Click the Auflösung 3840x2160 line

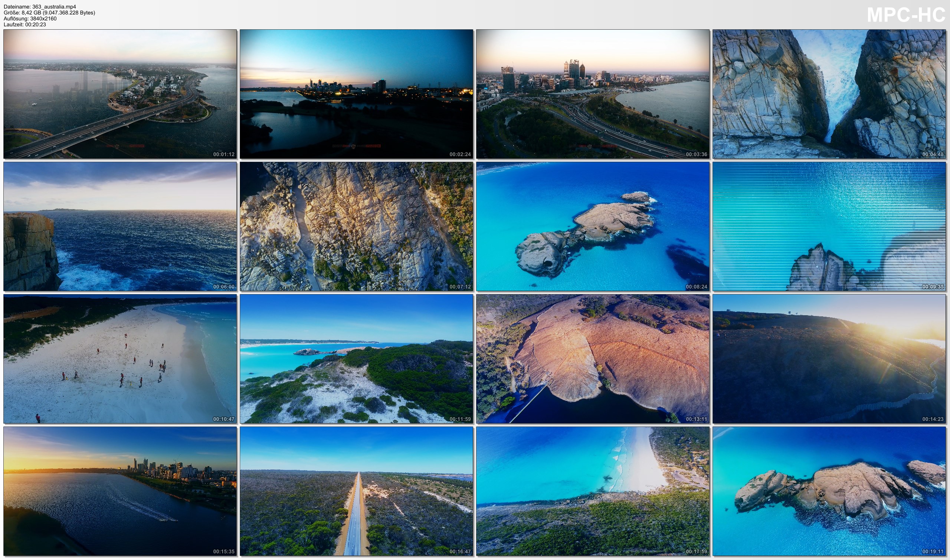click(30, 19)
